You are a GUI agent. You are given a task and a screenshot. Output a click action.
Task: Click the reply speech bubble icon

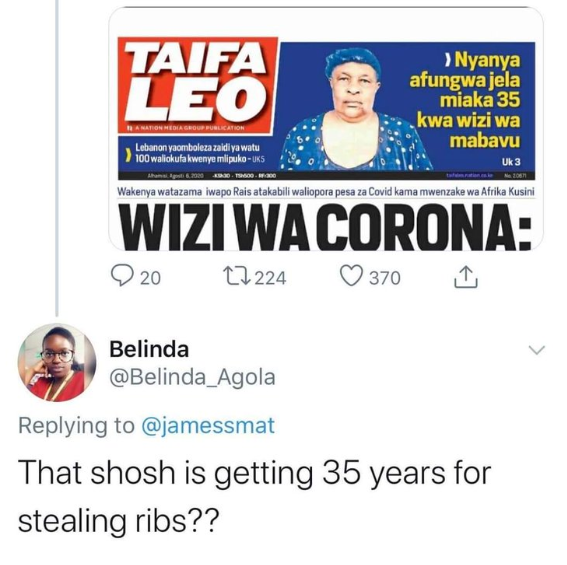pos(122,277)
